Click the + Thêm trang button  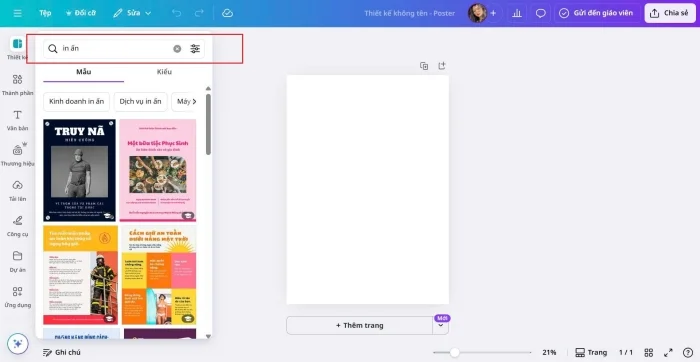pos(359,325)
